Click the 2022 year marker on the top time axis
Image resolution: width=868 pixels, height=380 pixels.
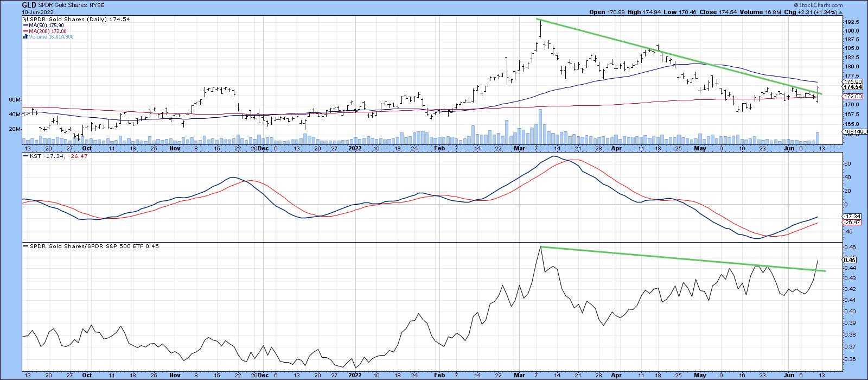pos(355,147)
